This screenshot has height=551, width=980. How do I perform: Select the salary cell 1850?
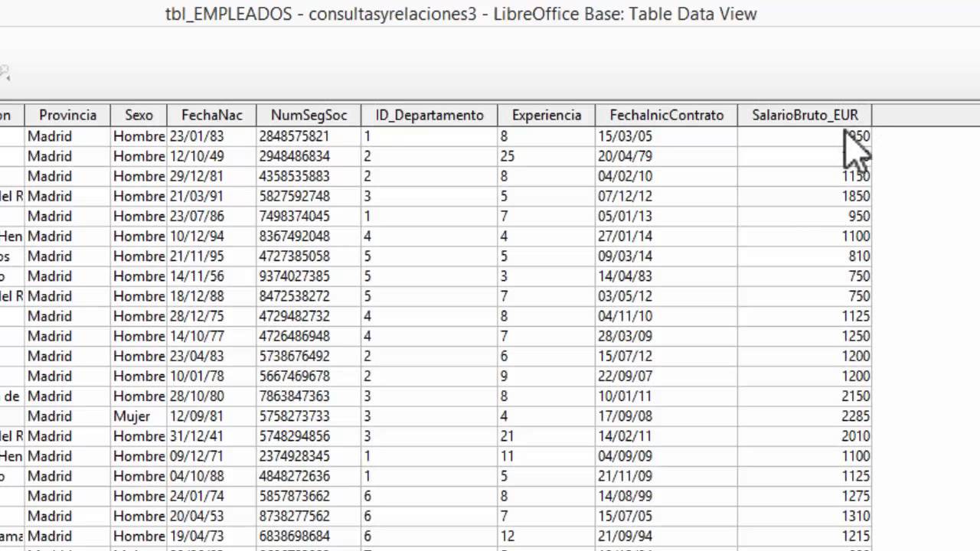pyautogui.click(x=805, y=196)
